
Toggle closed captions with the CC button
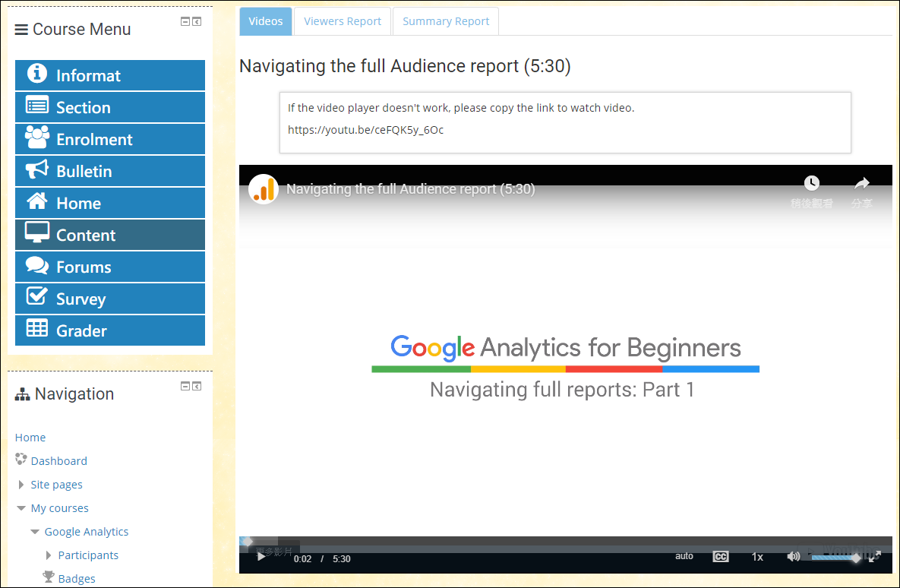pos(720,557)
